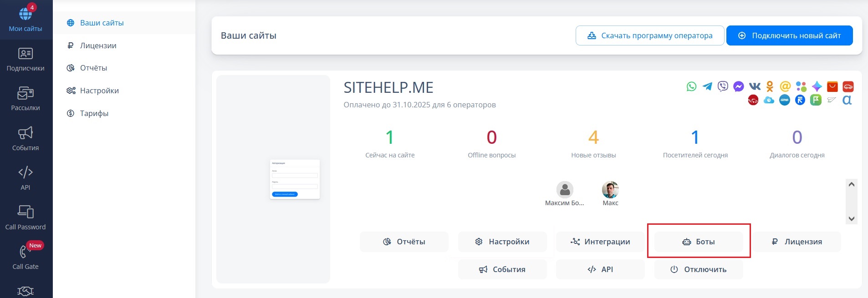Click Скачать программу оператора button
The image size is (868, 298).
coord(650,35)
